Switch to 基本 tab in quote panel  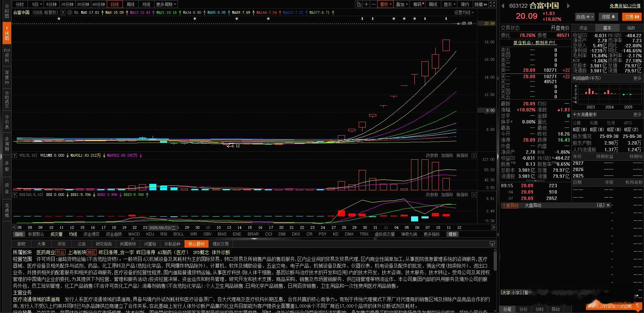point(607,28)
